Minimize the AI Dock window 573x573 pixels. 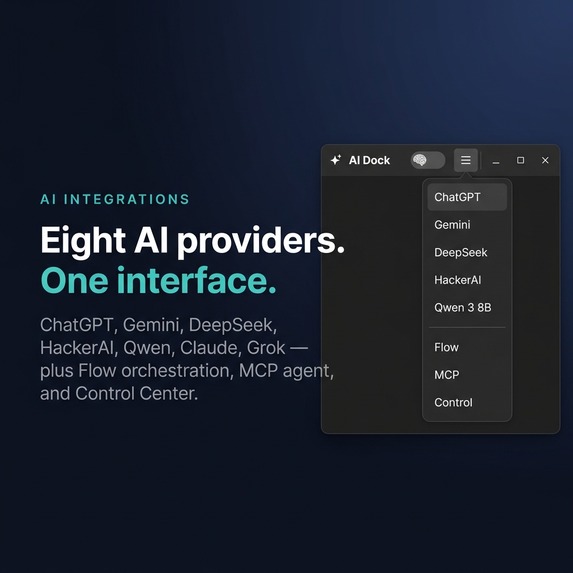point(496,160)
